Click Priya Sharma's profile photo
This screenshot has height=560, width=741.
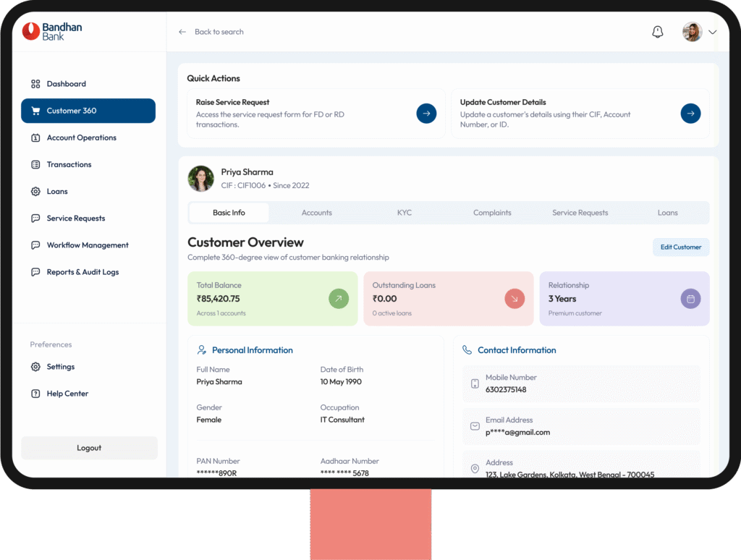(x=200, y=178)
